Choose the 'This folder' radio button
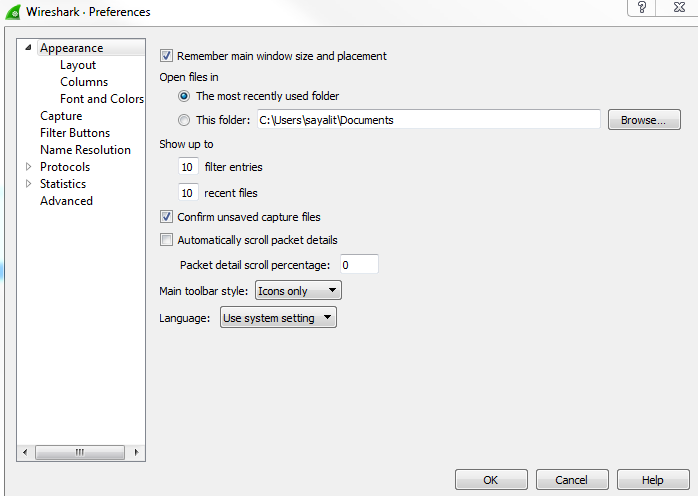Viewport: 698px width, 496px height. point(184,120)
